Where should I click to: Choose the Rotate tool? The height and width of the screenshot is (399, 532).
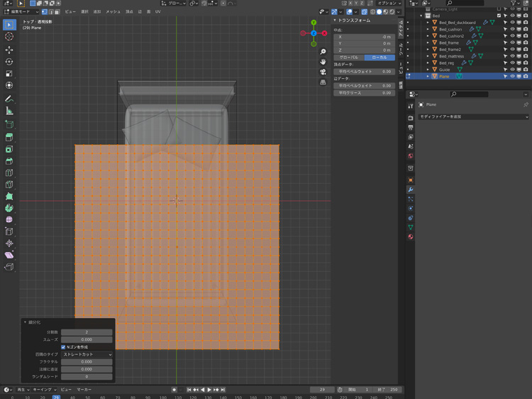[x=9, y=62]
